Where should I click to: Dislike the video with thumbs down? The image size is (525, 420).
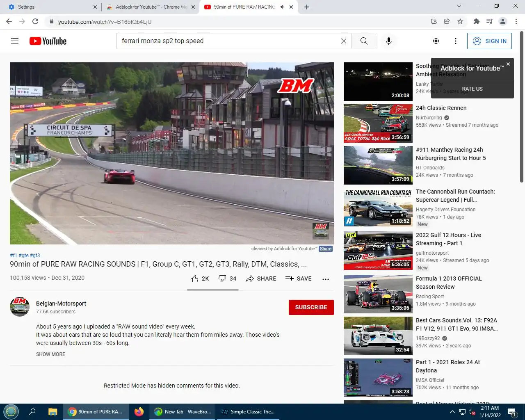coord(227,278)
